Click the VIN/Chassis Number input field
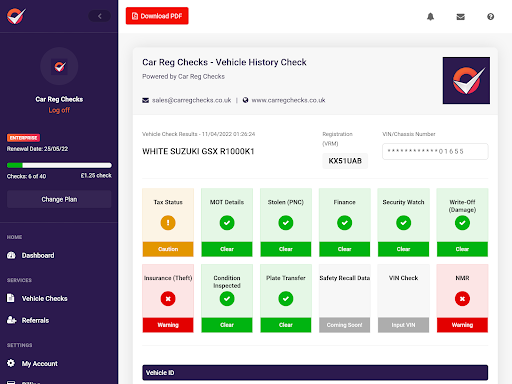 [435, 151]
